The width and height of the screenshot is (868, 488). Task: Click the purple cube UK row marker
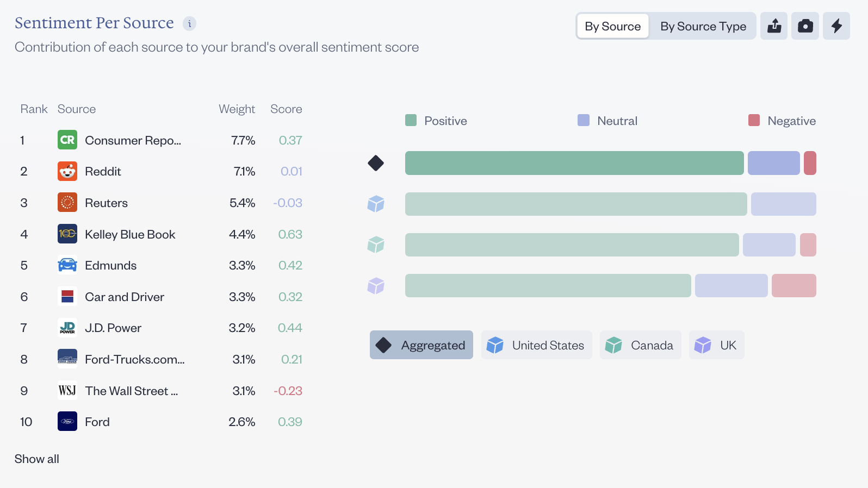point(376,285)
